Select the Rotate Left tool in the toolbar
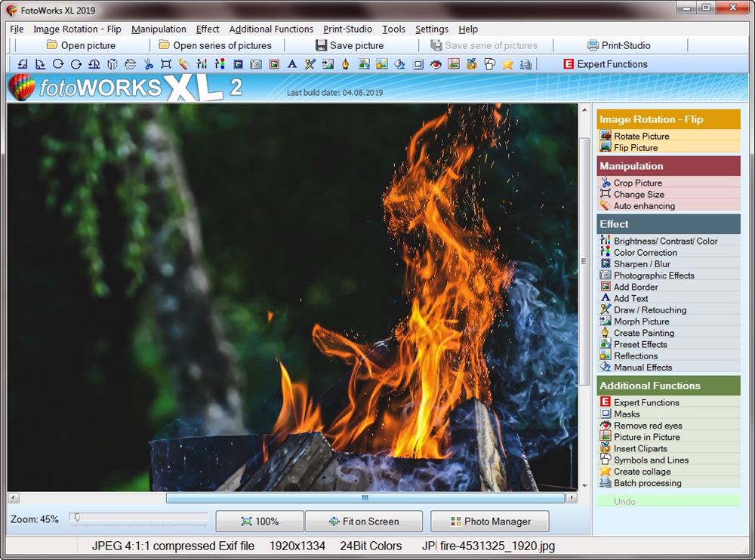Screen dimensions: 755x560 (x=22, y=64)
